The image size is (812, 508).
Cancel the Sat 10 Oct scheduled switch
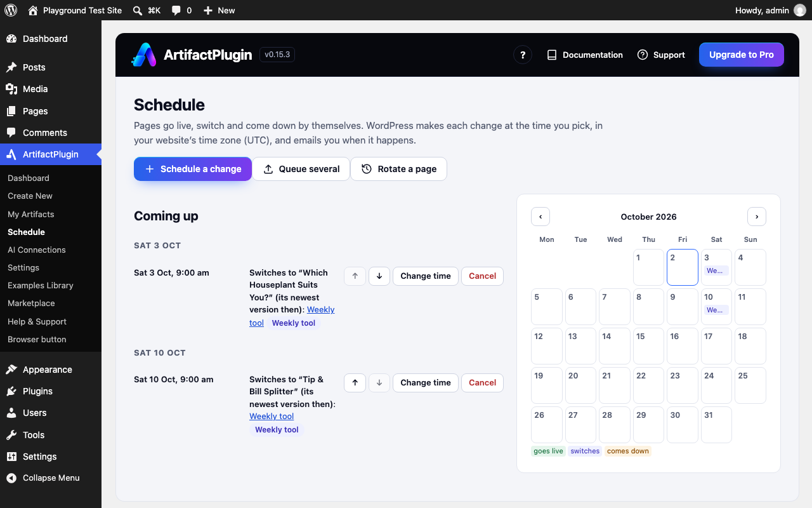coord(482,382)
